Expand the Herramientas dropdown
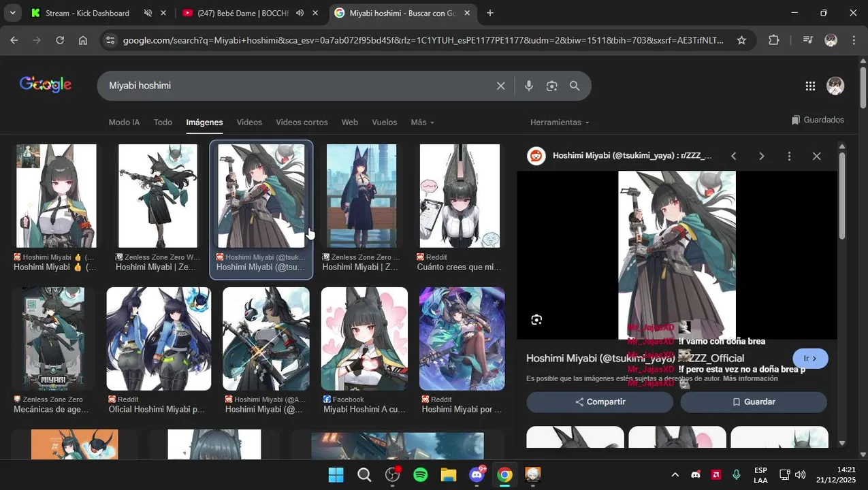The width and height of the screenshot is (868, 490). pos(560,122)
